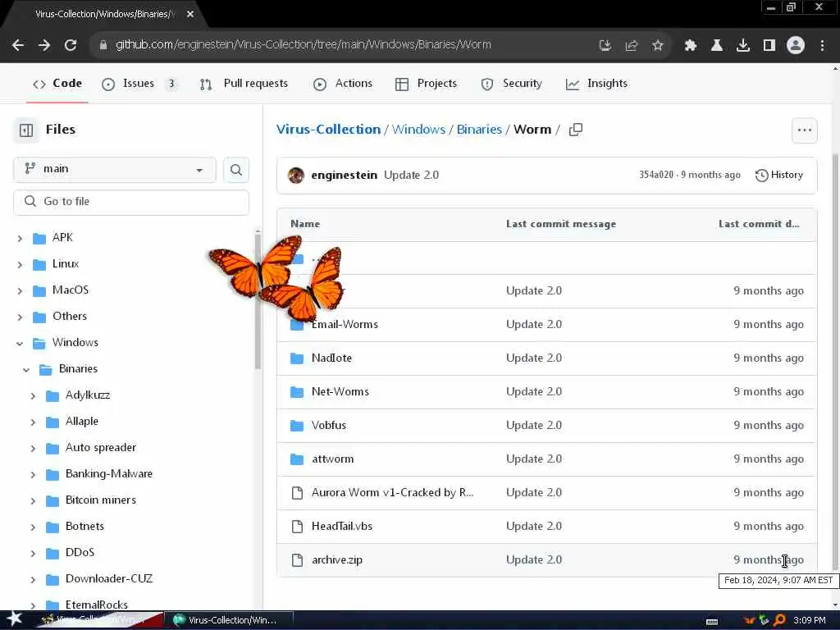Click the lab flask icon in toolbar
The width and height of the screenshot is (840, 630).
pyautogui.click(x=716, y=46)
